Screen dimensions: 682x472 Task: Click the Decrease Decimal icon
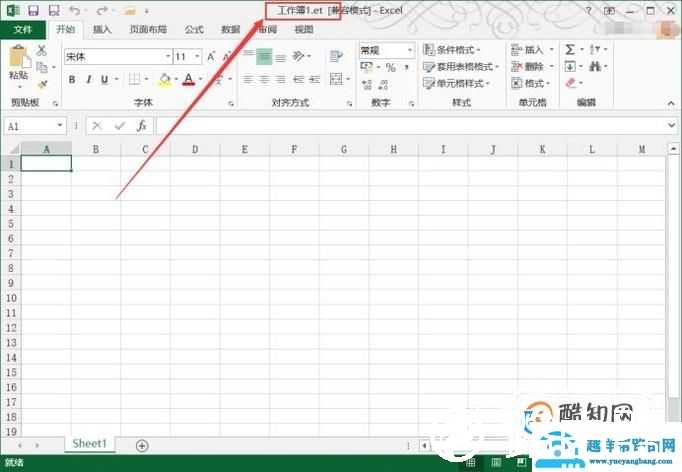click(383, 85)
